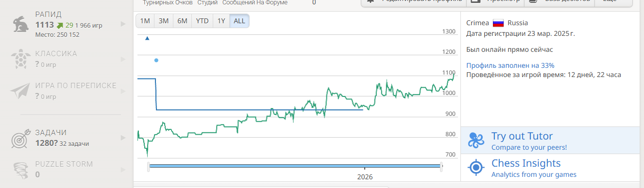Click the КЛАССИКА heading label
This screenshot has height=188, width=644.
coord(56,53)
